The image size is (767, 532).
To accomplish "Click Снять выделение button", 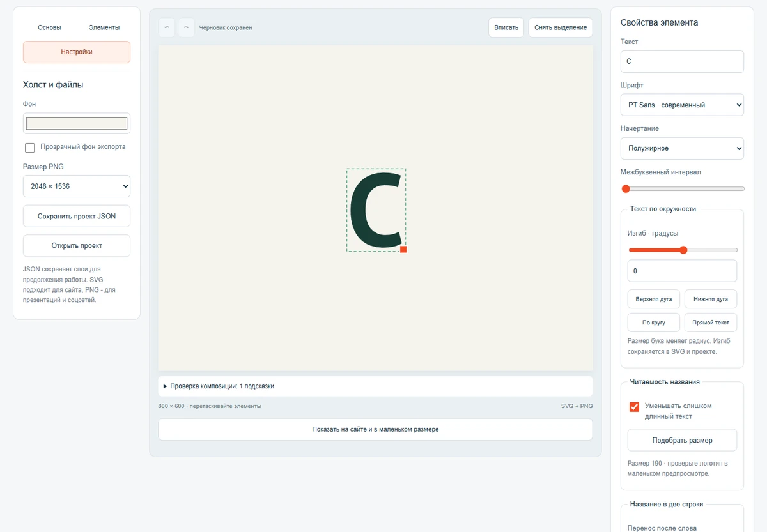I will click(561, 27).
